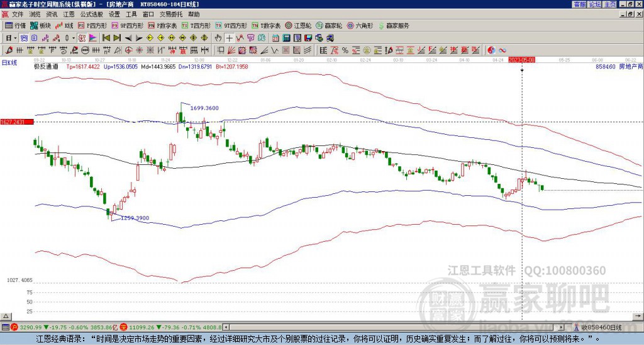Viewport: 644px width, 345px height.
Task: Click the blue infinity loop icon
Action: click(x=502, y=50)
